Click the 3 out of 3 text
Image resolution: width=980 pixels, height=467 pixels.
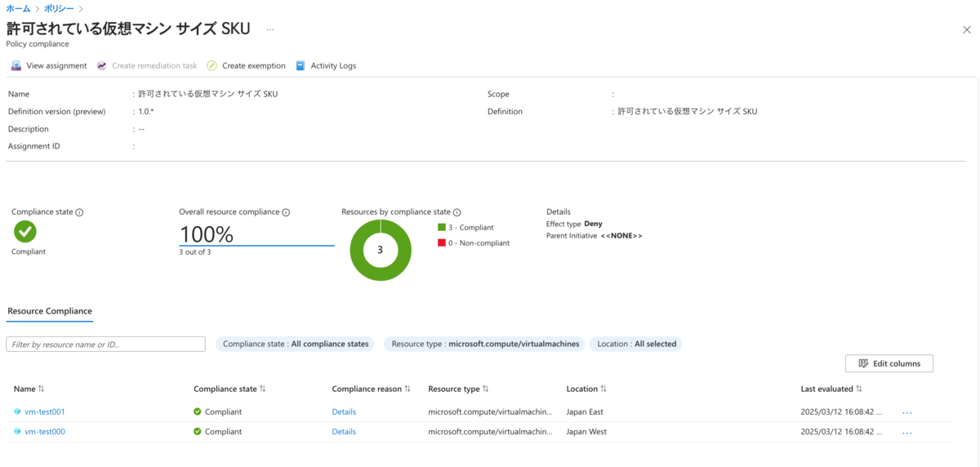click(x=194, y=252)
